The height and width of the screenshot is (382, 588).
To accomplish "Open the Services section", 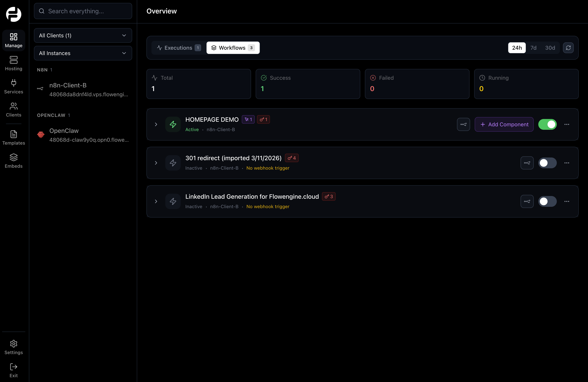I will (13, 86).
